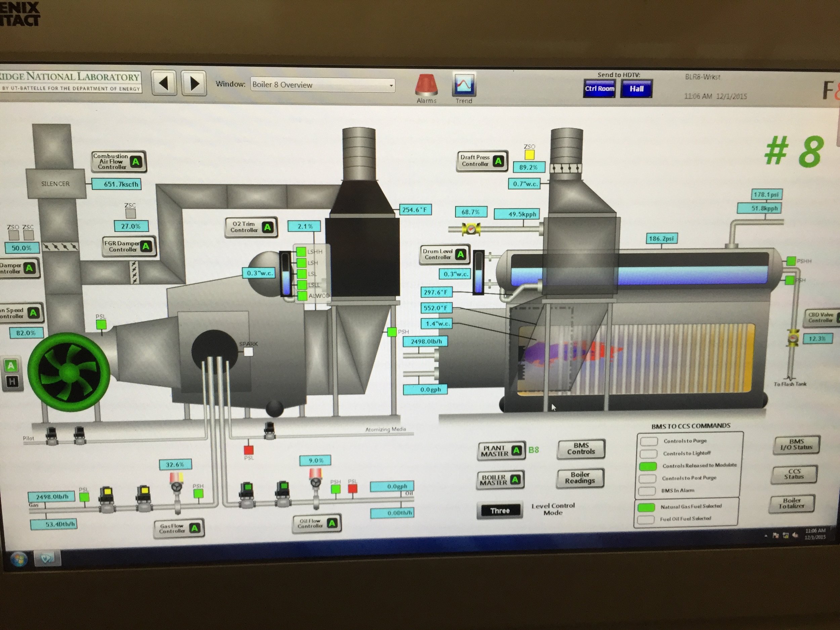Screen dimensions: 840x630
Task: Click the 32.6% gas valve position value
Action: coord(175,464)
